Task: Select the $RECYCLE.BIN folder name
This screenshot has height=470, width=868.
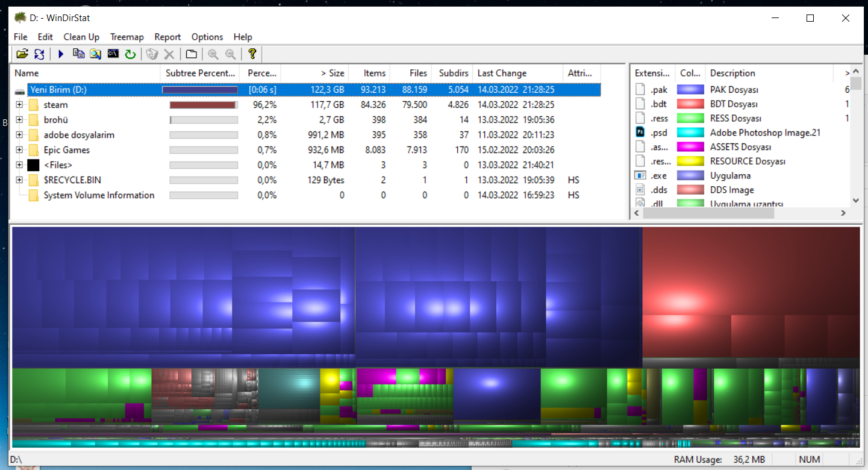Action: tap(72, 180)
